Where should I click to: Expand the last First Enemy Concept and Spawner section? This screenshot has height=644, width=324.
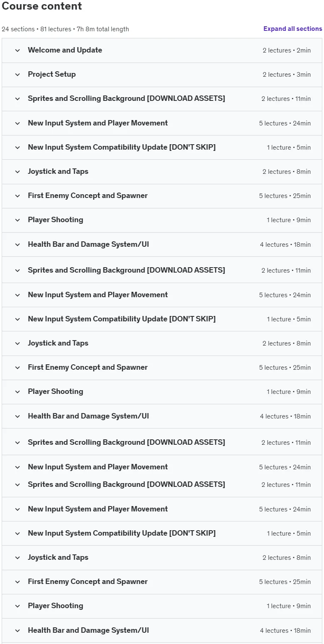[162, 581]
